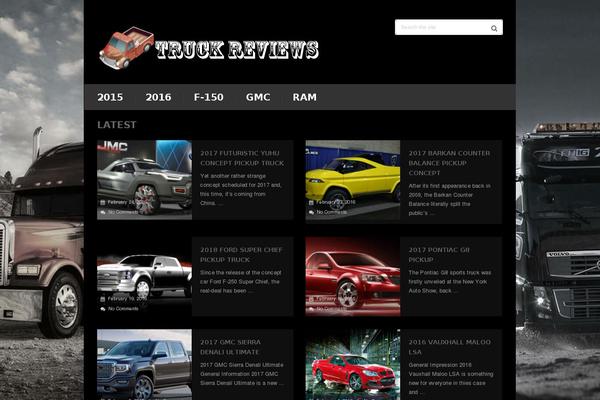The height and width of the screenshot is (400, 600).
Task: Click the red Vauxhall Maloo thumbnail
Action: [352, 364]
